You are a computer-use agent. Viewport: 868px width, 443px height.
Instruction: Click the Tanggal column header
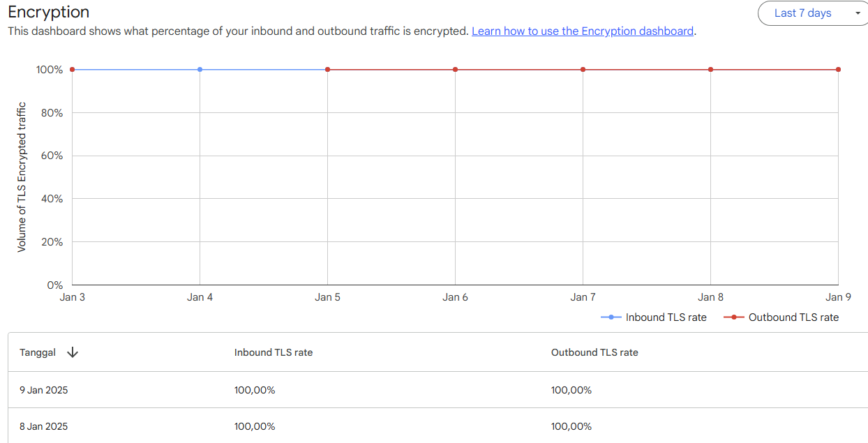point(38,352)
